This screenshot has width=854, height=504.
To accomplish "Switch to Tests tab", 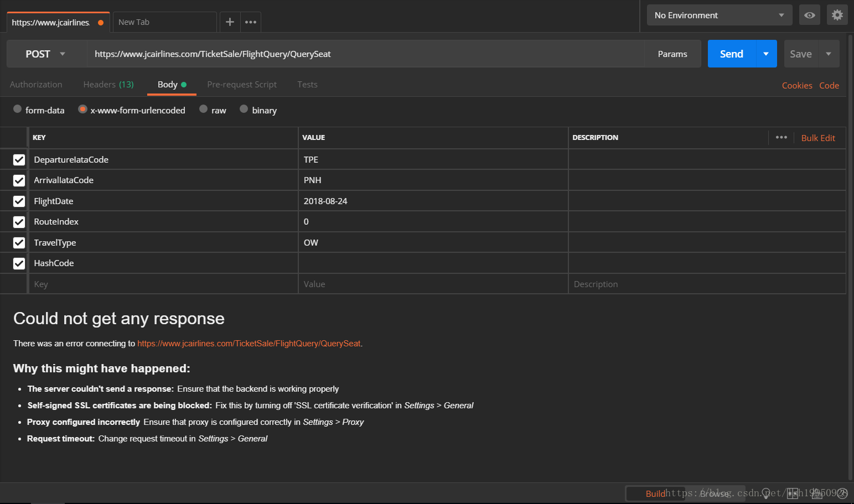I will (307, 85).
